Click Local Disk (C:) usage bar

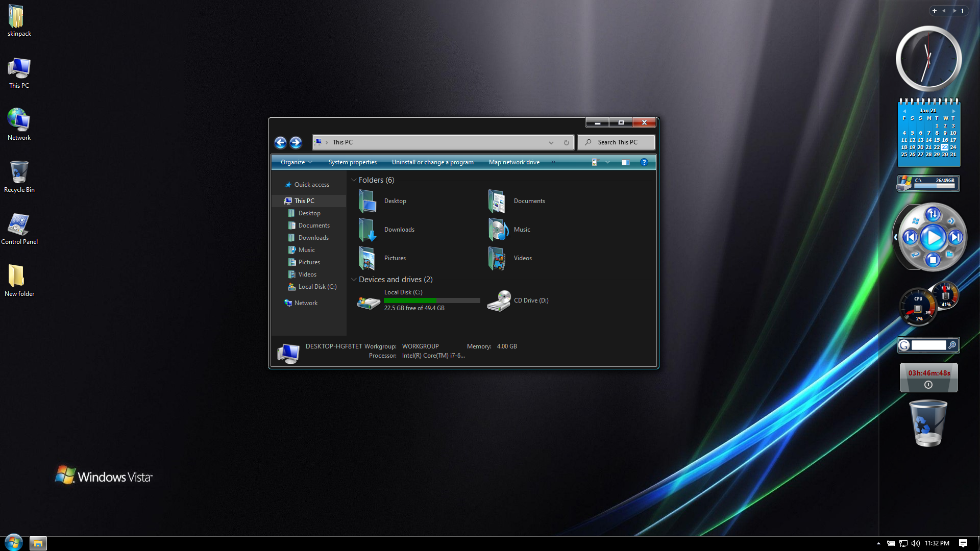tap(431, 300)
